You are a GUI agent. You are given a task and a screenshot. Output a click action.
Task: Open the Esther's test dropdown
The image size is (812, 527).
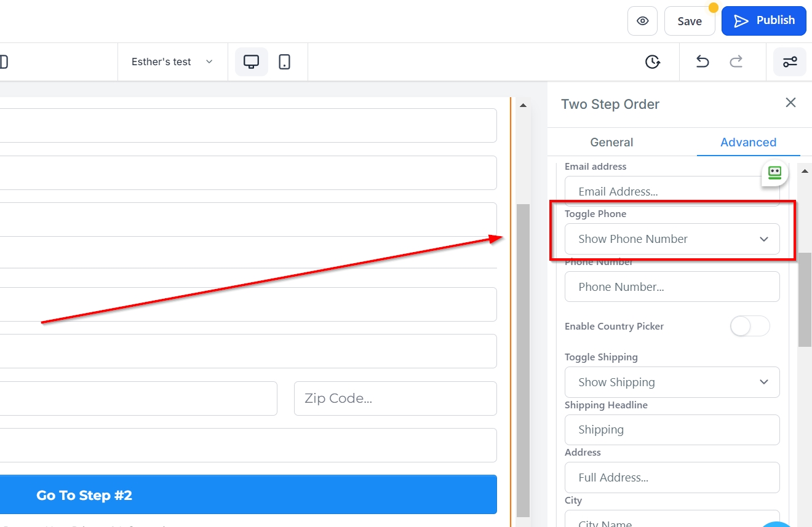coord(172,61)
